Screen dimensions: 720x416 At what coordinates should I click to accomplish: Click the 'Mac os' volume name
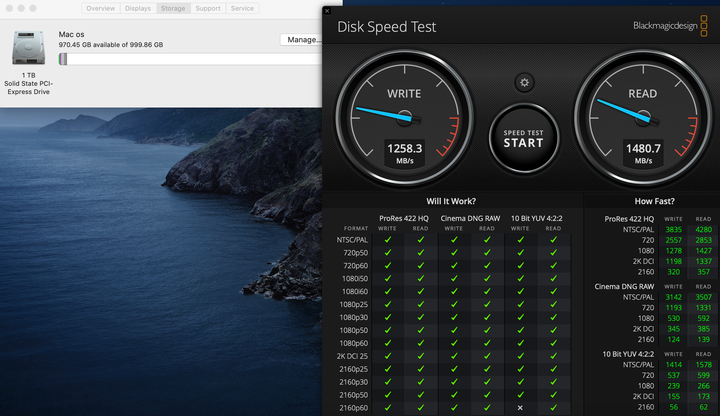[71, 34]
